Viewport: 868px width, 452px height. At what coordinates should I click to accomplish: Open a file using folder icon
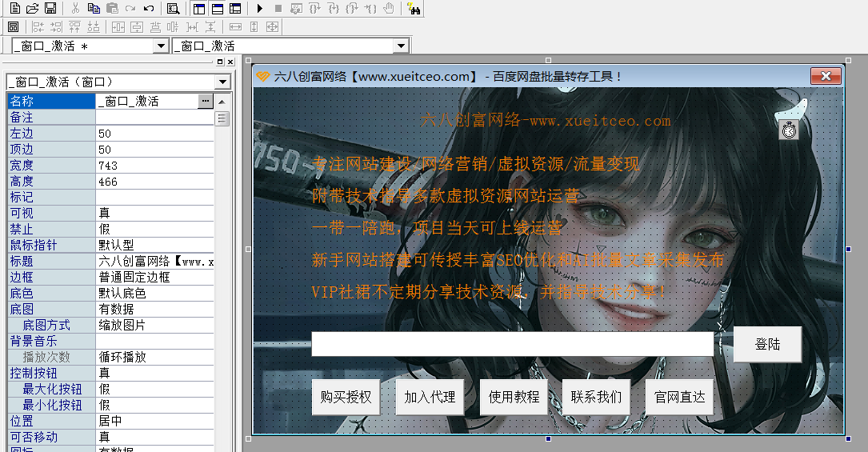point(33,8)
